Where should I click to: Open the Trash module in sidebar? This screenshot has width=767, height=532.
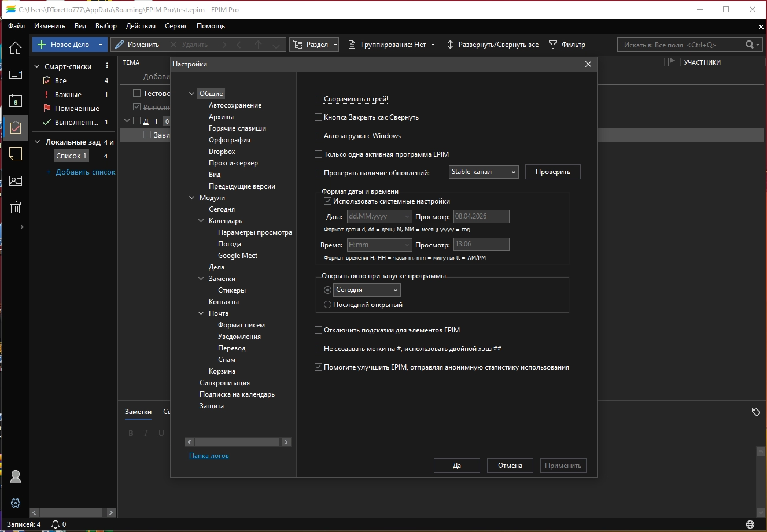[x=15, y=207]
